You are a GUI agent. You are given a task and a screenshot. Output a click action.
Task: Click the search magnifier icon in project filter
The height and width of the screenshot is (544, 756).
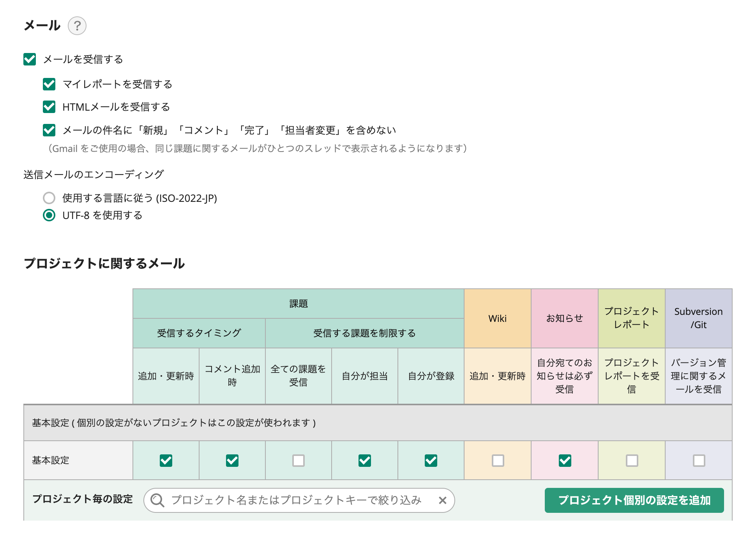(157, 500)
